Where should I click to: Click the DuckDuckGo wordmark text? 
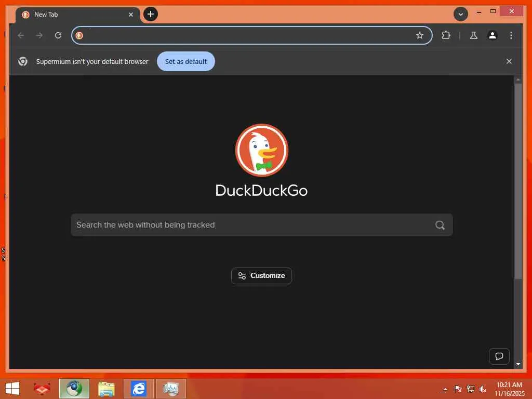click(262, 190)
